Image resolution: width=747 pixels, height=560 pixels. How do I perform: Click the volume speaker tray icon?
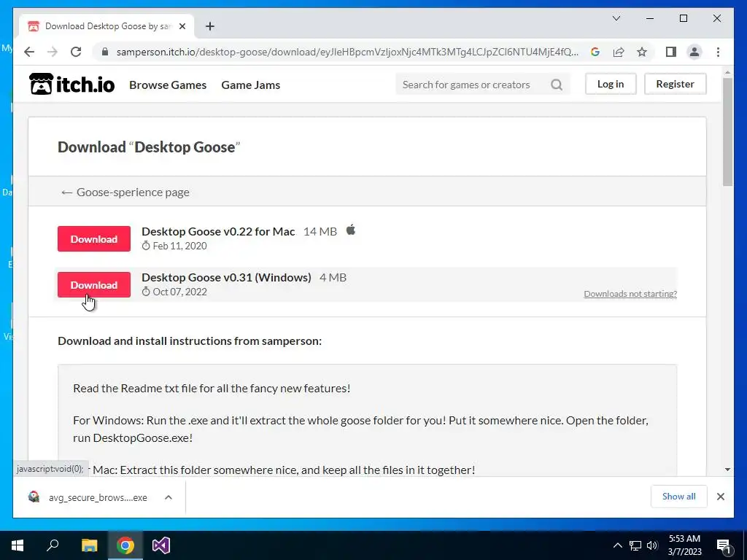[652, 545]
